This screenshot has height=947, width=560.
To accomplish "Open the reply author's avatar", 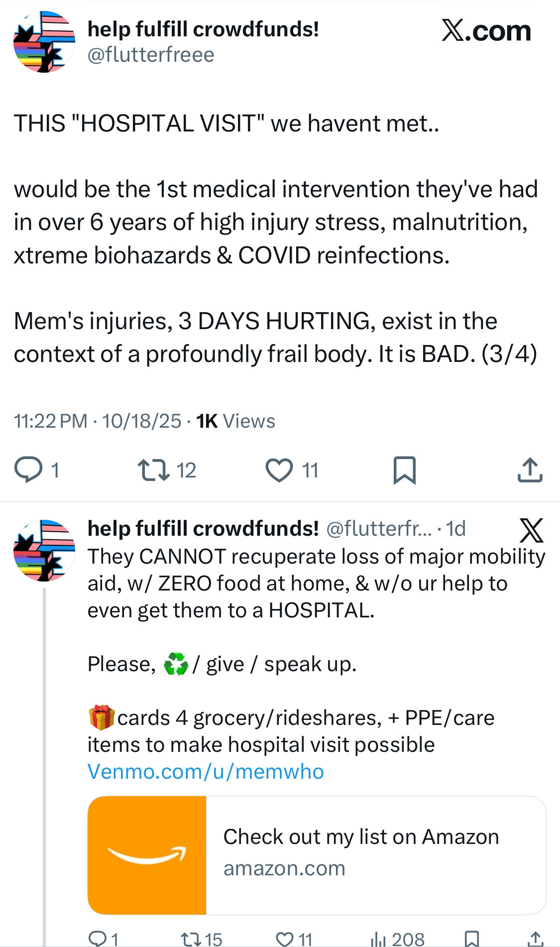I will tap(44, 550).
